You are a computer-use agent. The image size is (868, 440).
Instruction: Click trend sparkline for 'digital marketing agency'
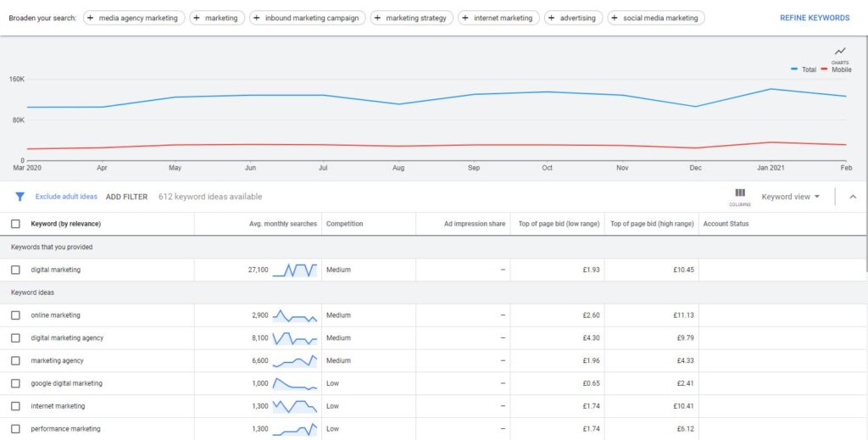[295, 337]
